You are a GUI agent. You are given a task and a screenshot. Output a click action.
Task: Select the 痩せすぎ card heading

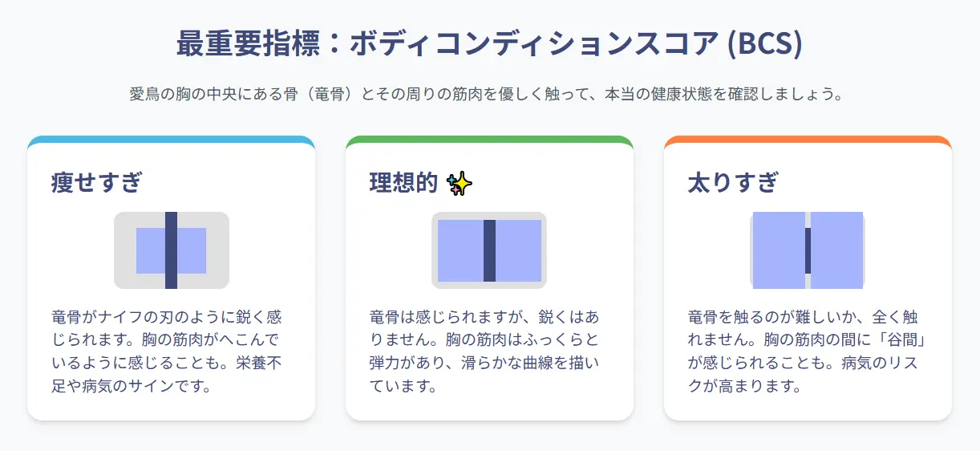96,183
